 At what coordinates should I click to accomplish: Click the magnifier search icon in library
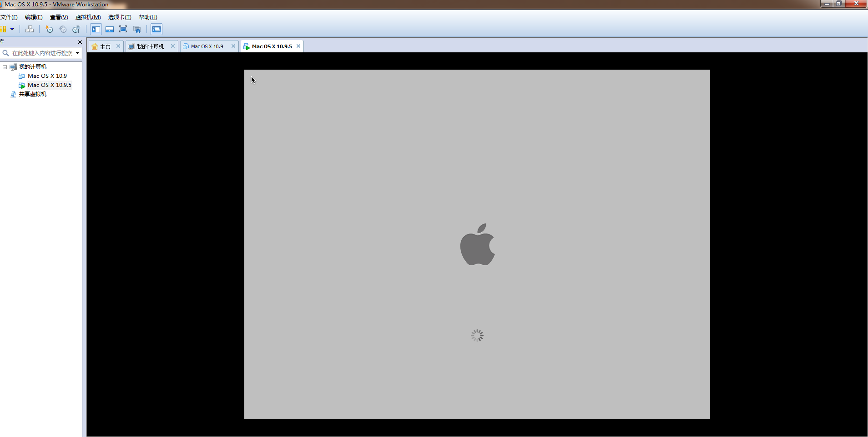tap(5, 53)
